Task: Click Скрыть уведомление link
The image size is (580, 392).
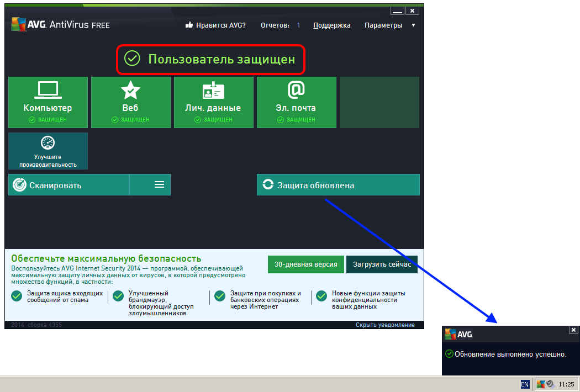Action: click(385, 325)
